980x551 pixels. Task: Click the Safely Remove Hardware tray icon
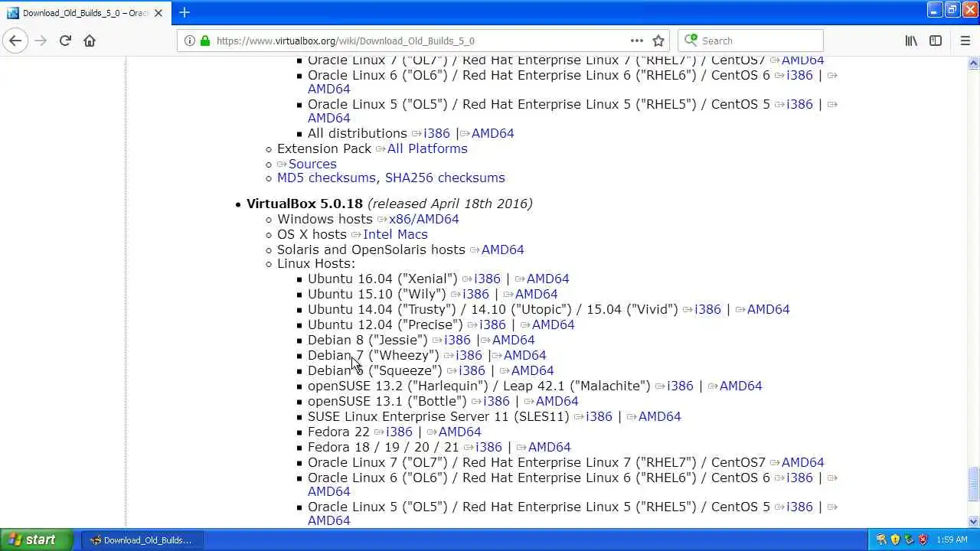pos(909,540)
